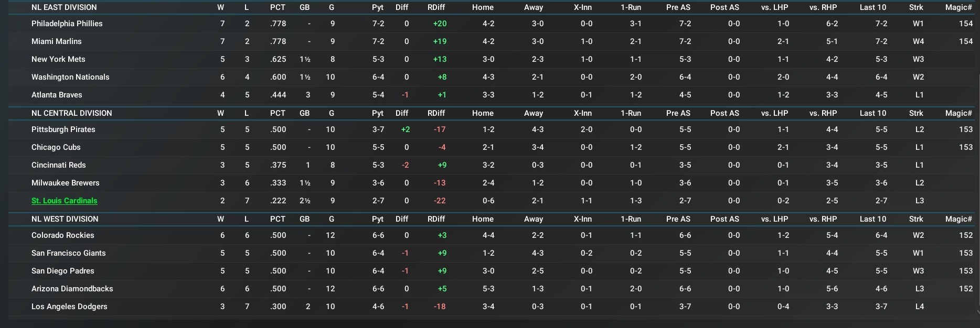Open the Cincinnati Reds team link
This screenshot has width=980, height=328.
(x=58, y=165)
